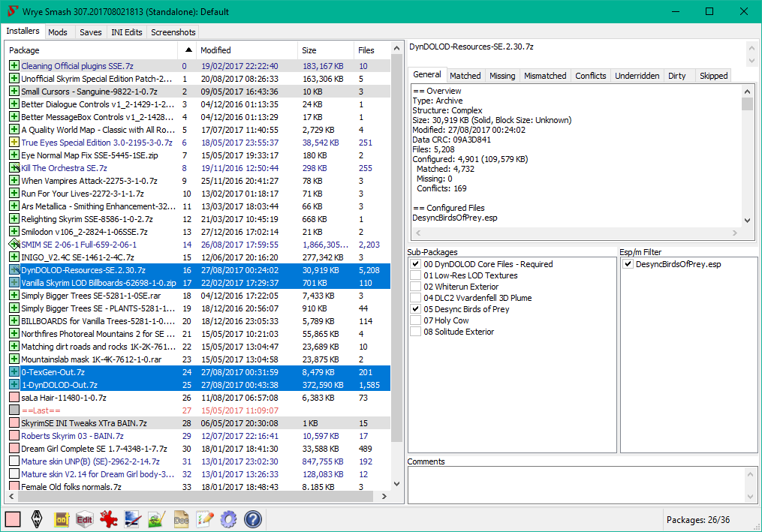
Task: Click the Wrye Smash logo in title bar
Action: (13, 11)
